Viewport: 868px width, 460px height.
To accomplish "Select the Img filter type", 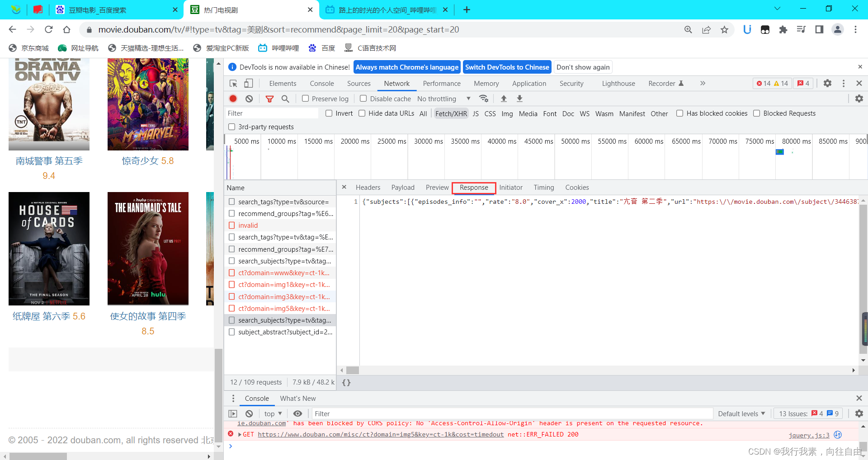I will (x=507, y=113).
